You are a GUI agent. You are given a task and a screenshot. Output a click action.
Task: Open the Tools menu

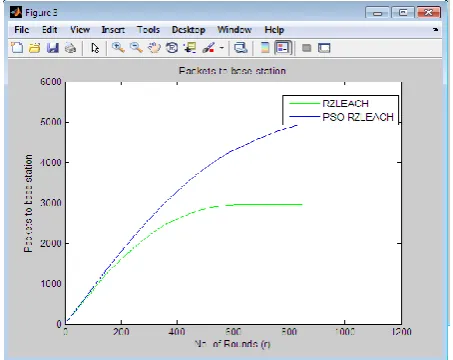point(148,30)
